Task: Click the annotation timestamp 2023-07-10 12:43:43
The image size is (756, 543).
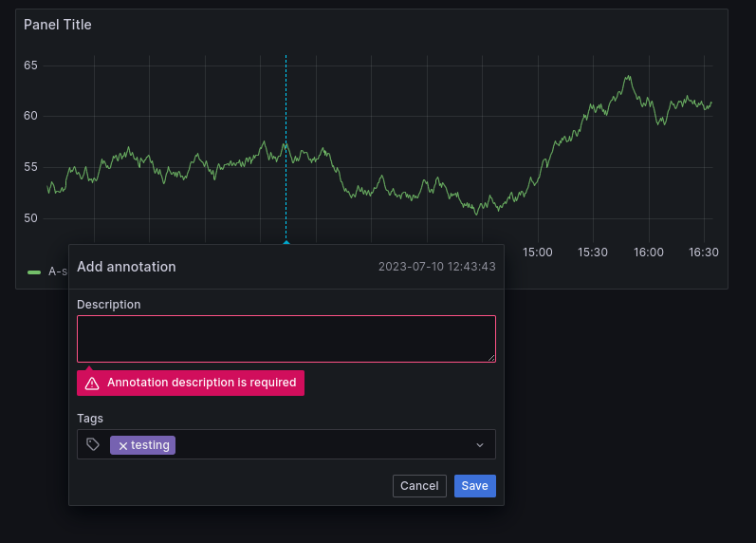Action: coord(437,267)
